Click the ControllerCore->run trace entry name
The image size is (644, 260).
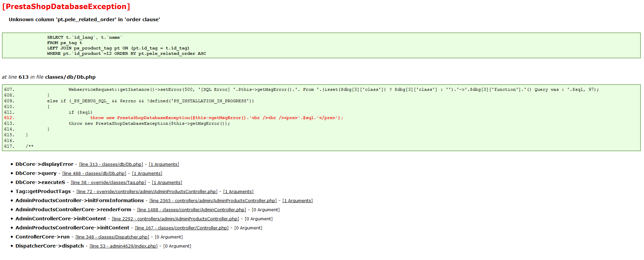pos(43,237)
